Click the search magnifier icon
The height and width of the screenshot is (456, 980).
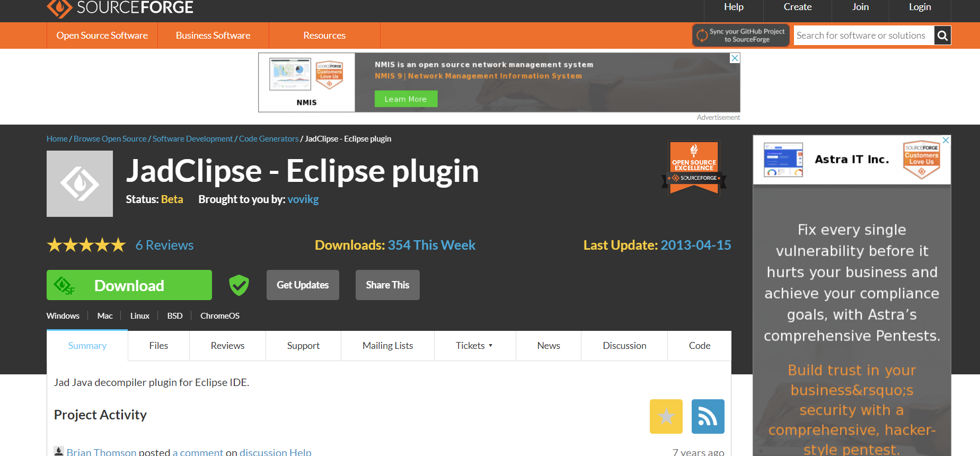pos(942,36)
